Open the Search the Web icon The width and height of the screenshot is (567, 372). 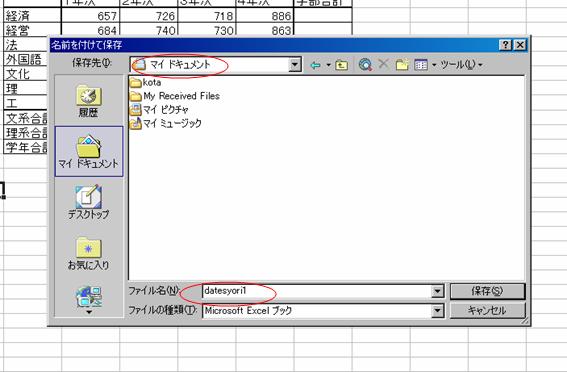(365, 65)
